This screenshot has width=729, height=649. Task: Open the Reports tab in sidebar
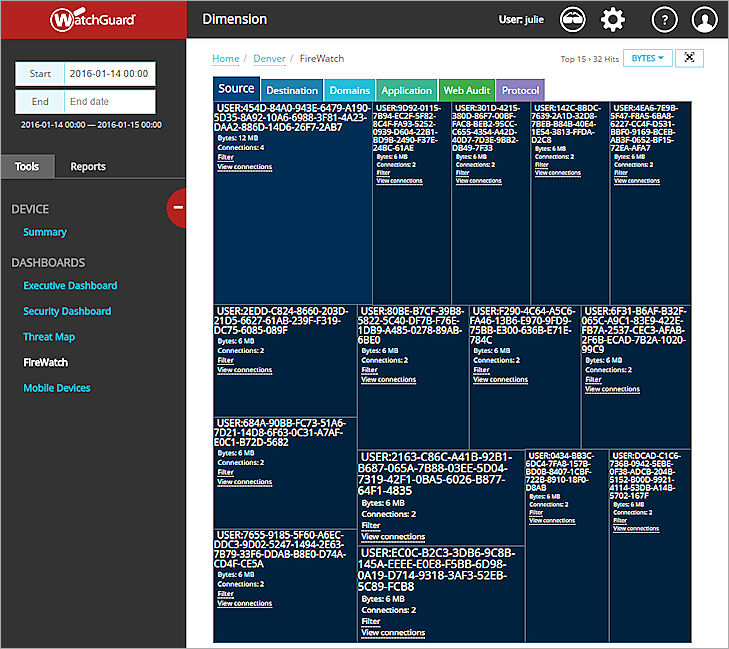[x=88, y=166]
